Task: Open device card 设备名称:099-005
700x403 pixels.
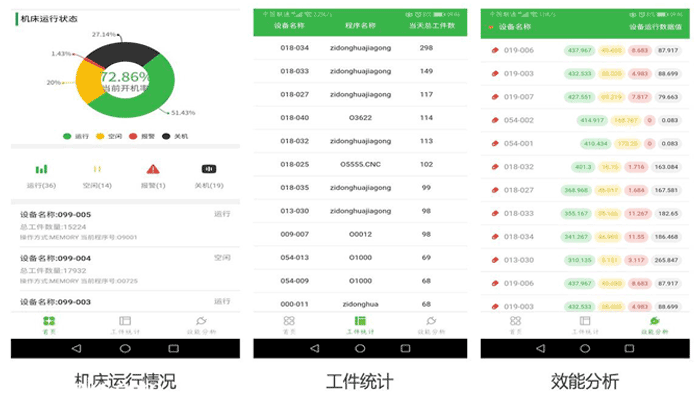Action: pos(125,225)
